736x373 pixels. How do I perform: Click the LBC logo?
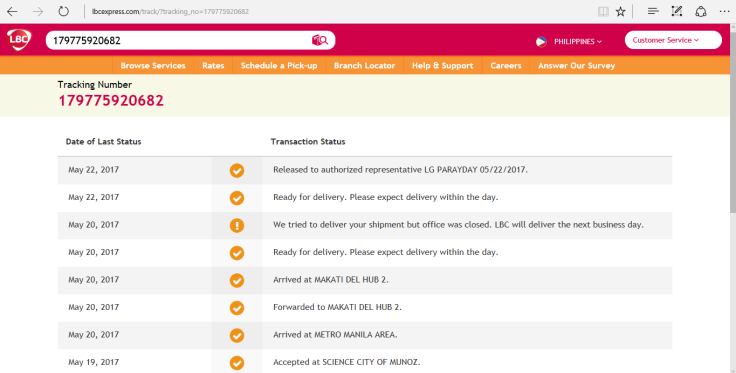tap(19, 39)
